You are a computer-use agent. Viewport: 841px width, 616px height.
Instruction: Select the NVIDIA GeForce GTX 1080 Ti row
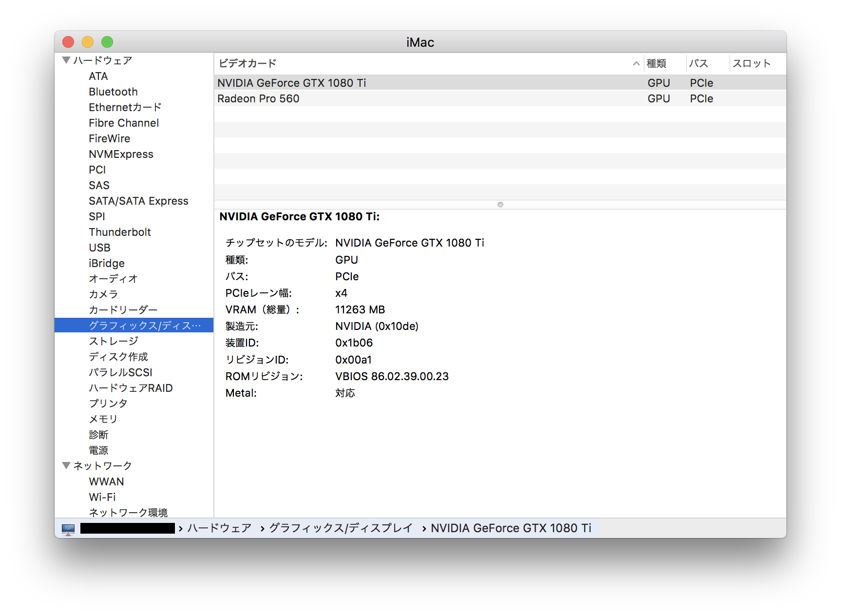point(291,82)
